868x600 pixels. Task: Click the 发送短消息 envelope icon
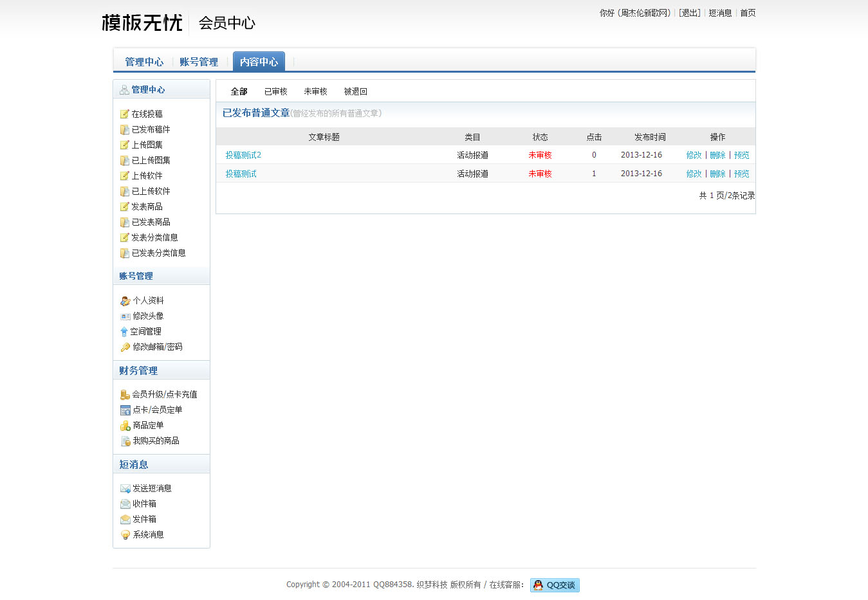coord(125,489)
